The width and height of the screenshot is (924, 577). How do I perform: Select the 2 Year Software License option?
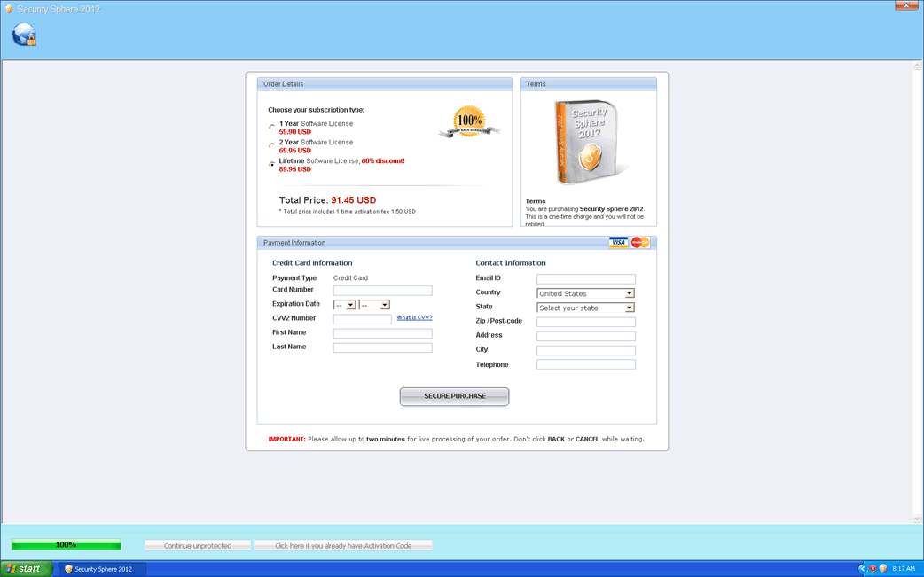271,145
